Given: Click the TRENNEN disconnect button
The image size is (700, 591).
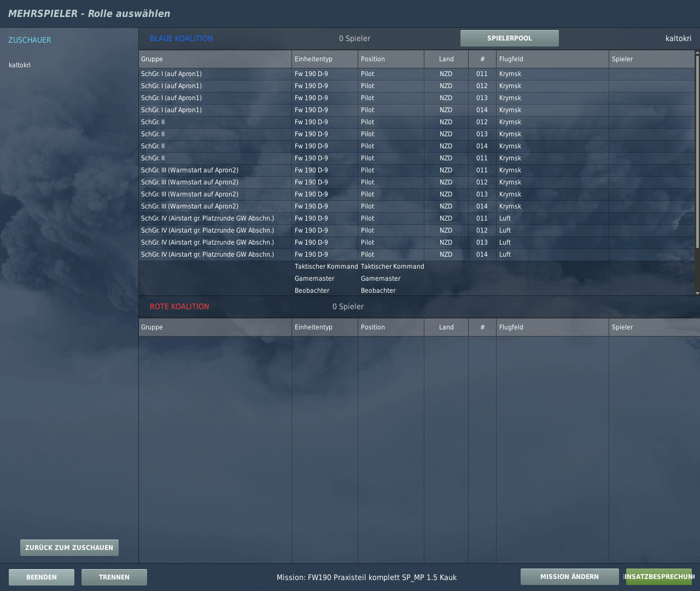Looking at the screenshot, I should 114,577.
